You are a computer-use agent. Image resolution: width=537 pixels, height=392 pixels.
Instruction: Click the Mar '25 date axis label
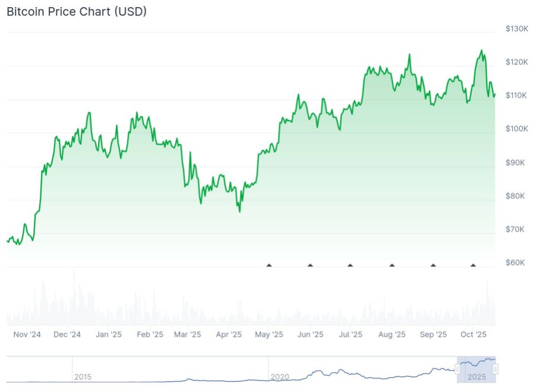tap(188, 335)
